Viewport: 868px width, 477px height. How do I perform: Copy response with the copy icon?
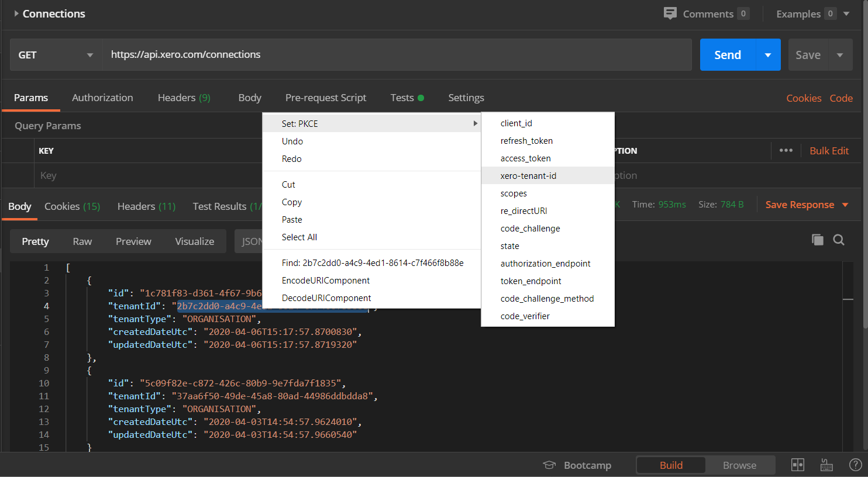[x=818, y=240]
